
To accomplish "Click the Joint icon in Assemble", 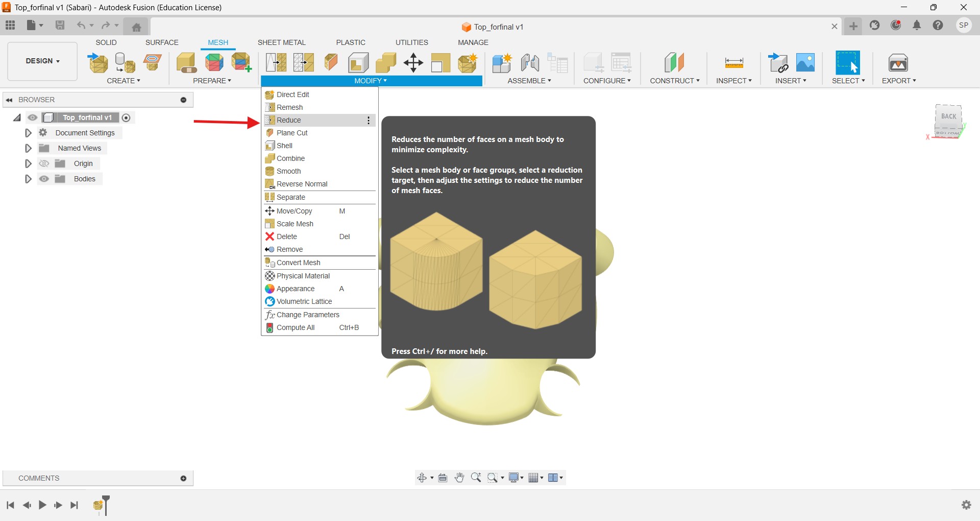I will pyautogui.click(x=530, y=63).
